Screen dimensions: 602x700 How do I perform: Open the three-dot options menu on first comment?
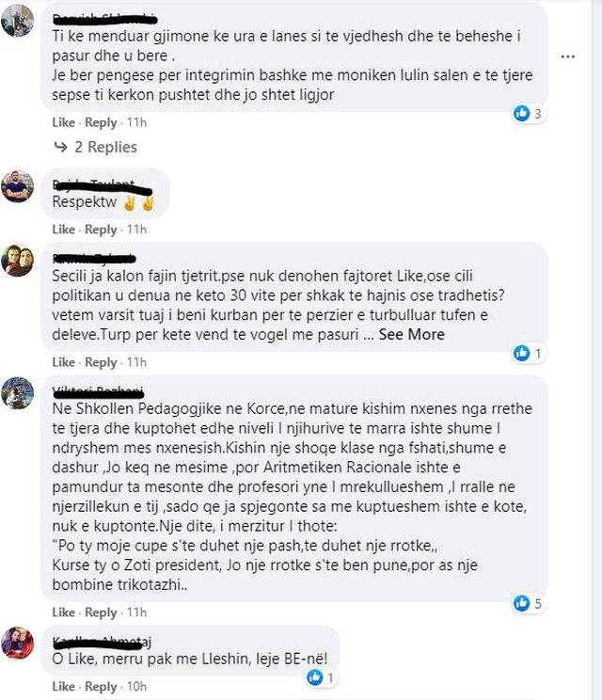(x=567, y=56)
